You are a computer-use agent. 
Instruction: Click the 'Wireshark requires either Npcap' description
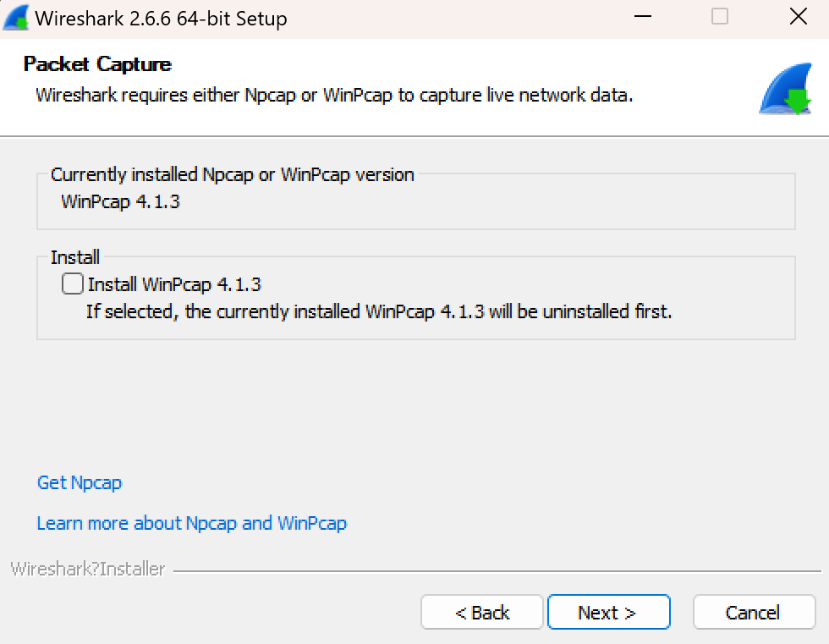[333, 95]
